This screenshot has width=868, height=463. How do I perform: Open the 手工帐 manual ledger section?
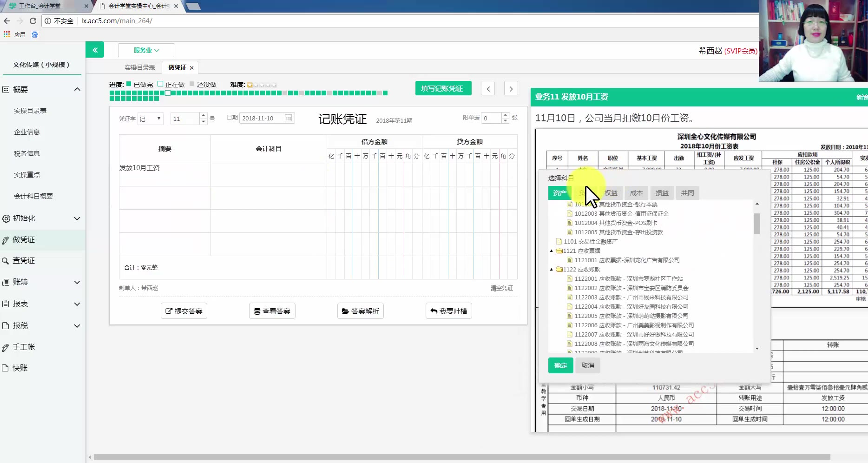[x=24, y=347]
